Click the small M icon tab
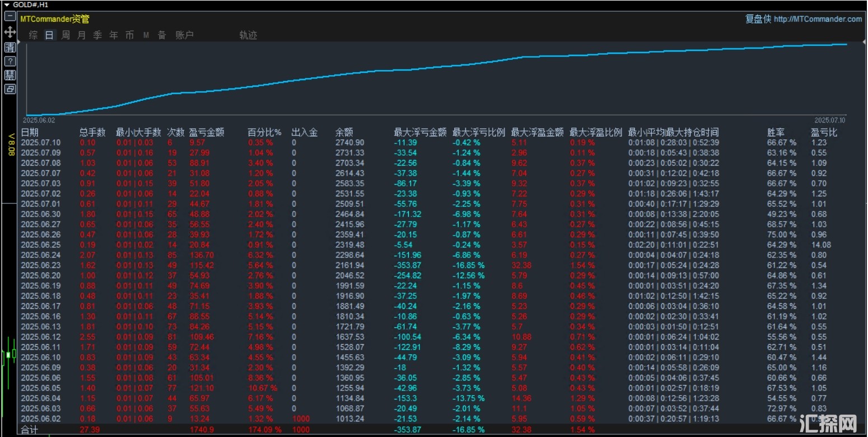The width and height of the screenshot is (868, 437). point(146,35)
